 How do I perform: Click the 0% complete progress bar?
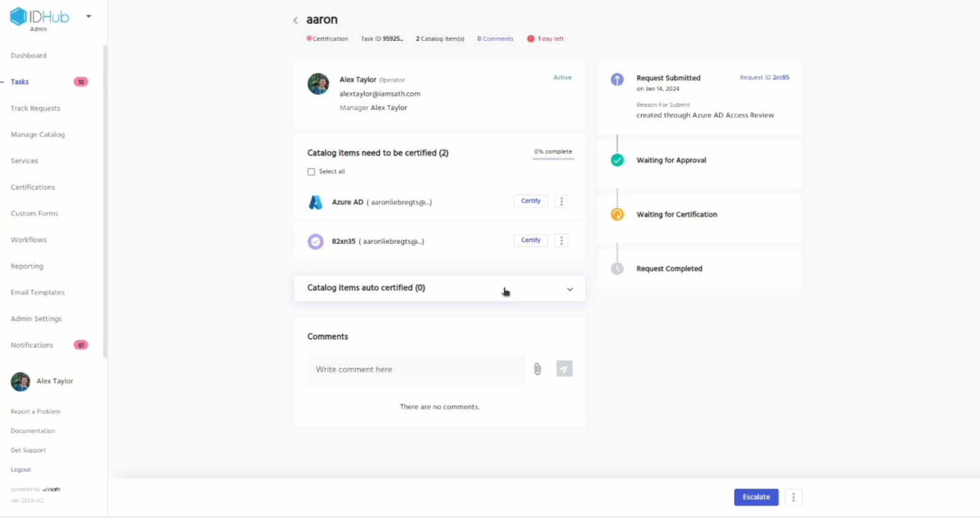[553, 159]
